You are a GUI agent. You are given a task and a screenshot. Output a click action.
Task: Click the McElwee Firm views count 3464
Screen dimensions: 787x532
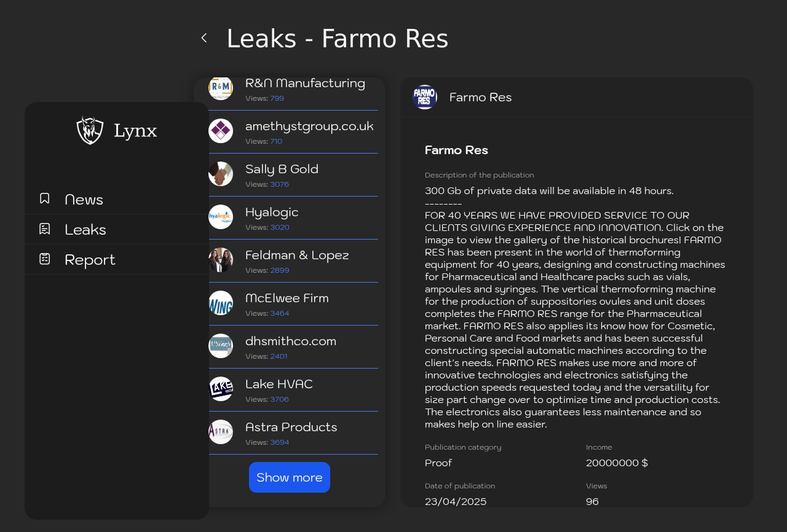[280, 313]
